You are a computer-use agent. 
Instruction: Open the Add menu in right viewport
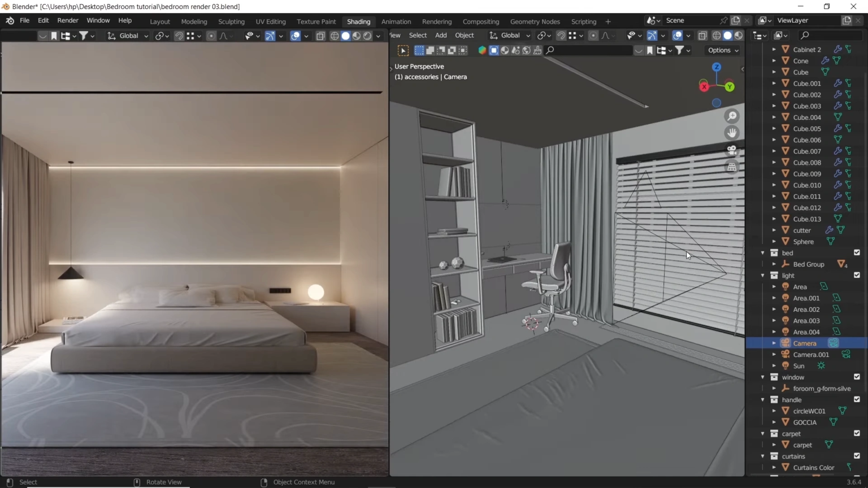coord(441,36)
